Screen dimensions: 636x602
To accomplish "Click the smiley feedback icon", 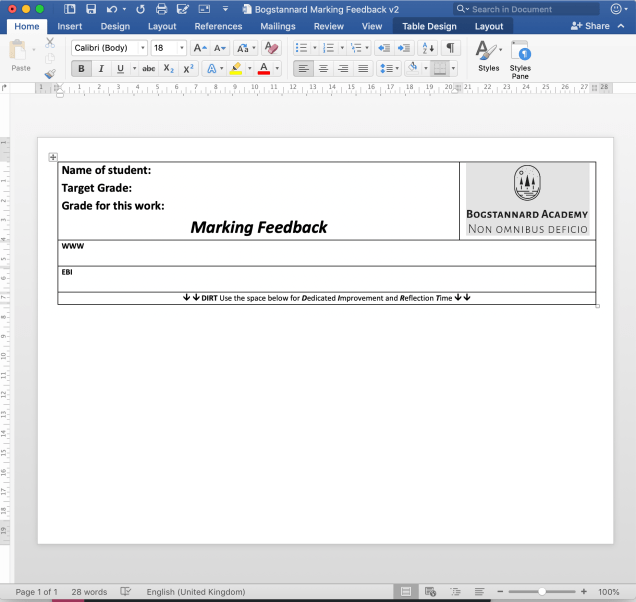I will coord(616,9).
